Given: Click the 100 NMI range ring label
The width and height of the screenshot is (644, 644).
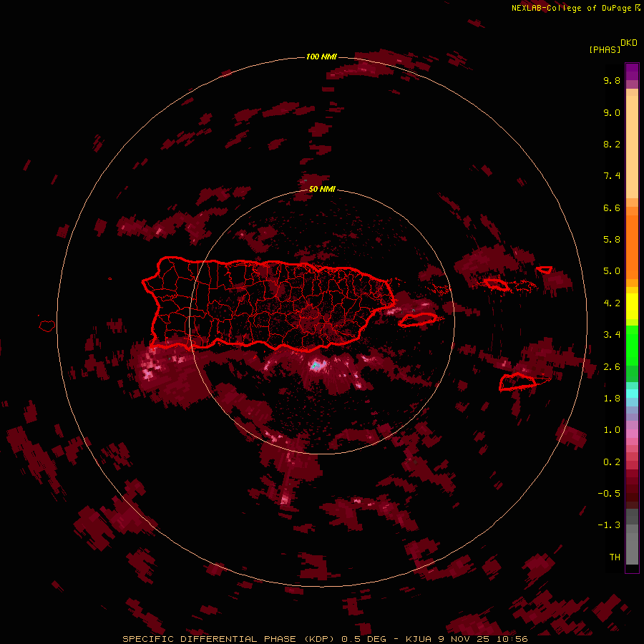Looking at the screenshot, I should tap(321, 57).
